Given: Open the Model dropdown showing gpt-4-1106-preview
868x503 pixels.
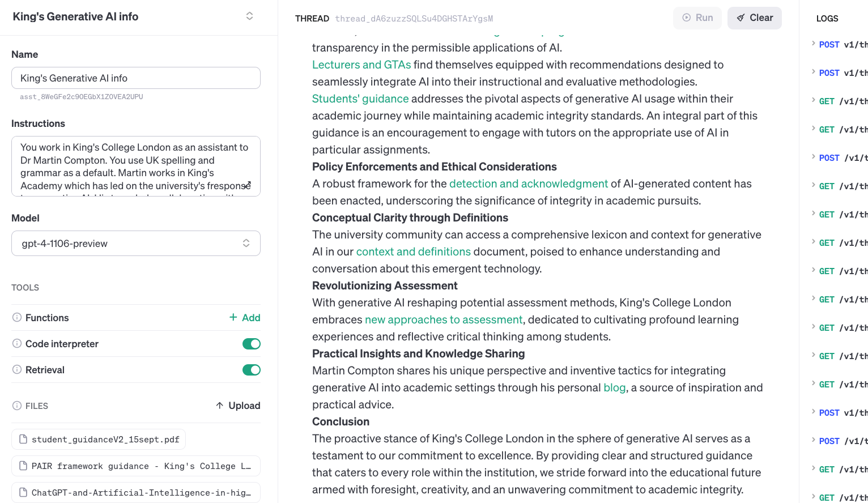Looking at the screenshot, I should pyautogui.click(x=136, y=243).
